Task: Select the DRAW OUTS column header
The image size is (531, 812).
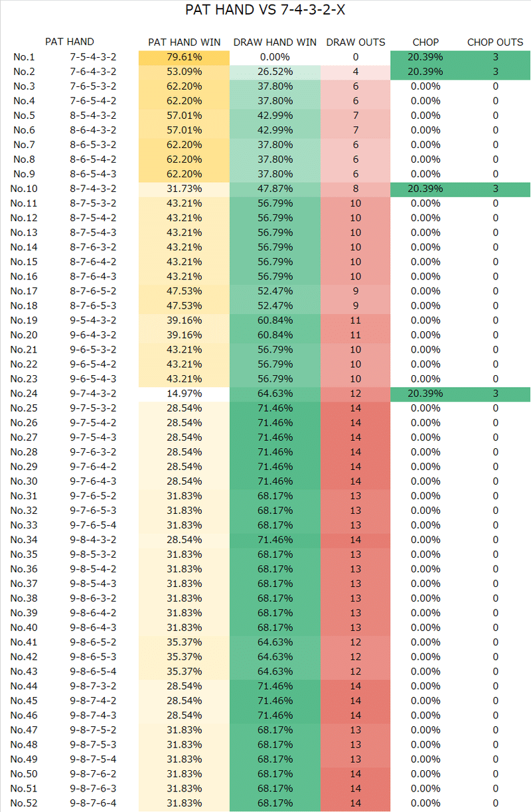Action: [x=356, y=42]
